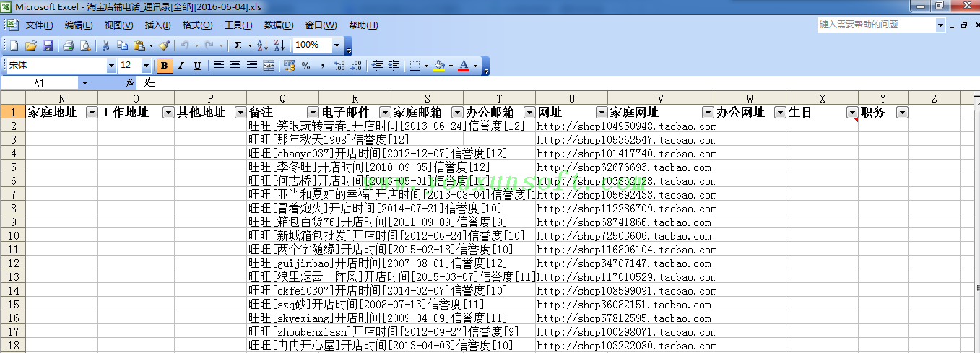
Task: Copy the selected cells
Action: click(x=123, y=45)
